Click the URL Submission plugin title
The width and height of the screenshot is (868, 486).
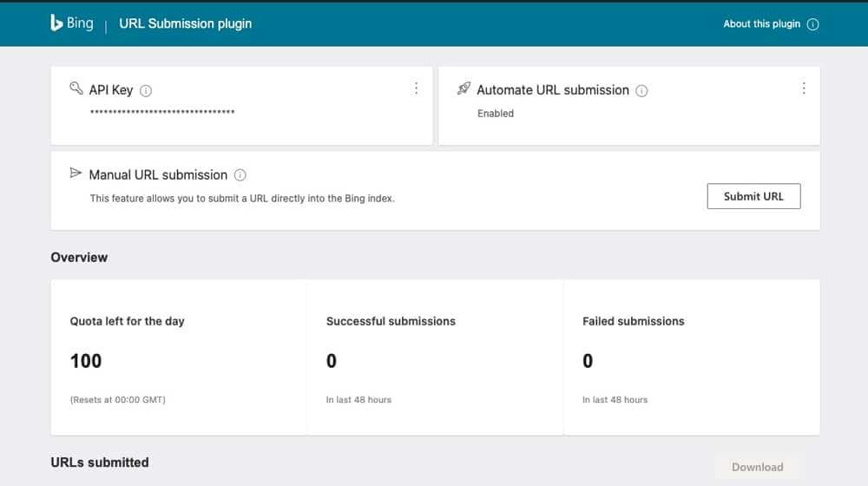(x=186, y=23)
